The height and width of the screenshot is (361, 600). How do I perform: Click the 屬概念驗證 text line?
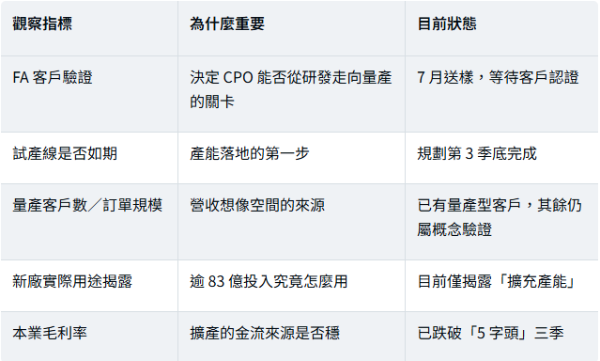(x=454, y=230)
